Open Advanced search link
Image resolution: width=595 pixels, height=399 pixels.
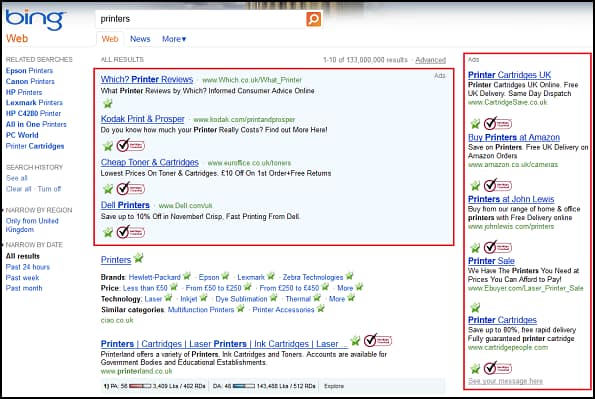click(x=430, y=60)
